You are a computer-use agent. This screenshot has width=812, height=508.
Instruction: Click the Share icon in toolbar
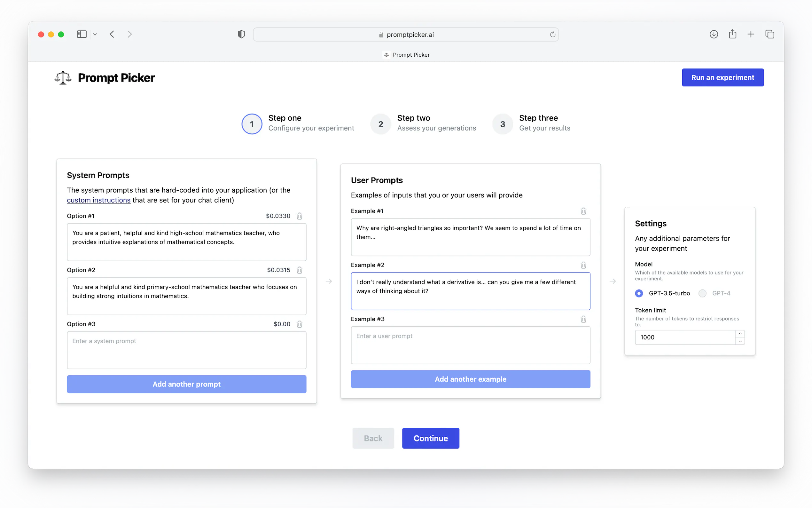click(x=732, y=34)
